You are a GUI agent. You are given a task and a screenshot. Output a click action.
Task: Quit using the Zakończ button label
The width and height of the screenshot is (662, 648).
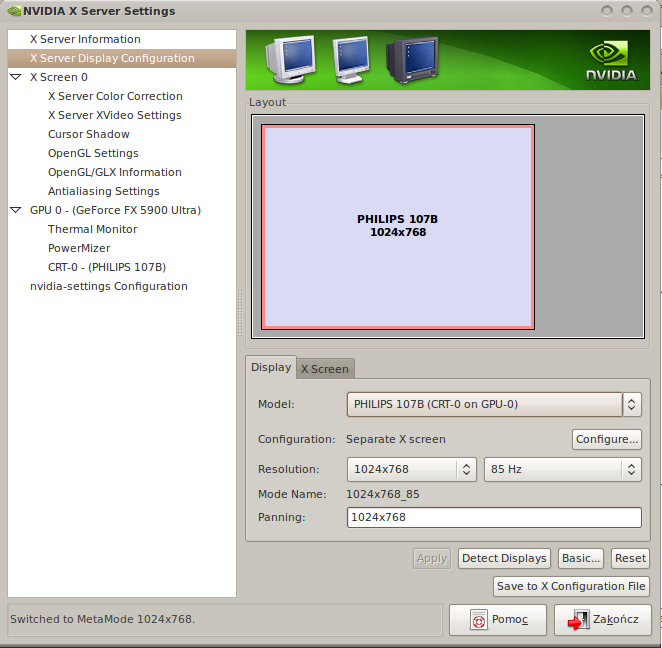click(616, 619)
